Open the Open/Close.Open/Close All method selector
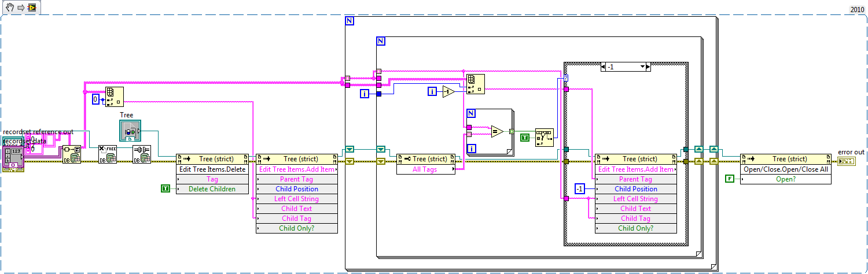 [786, 169]
